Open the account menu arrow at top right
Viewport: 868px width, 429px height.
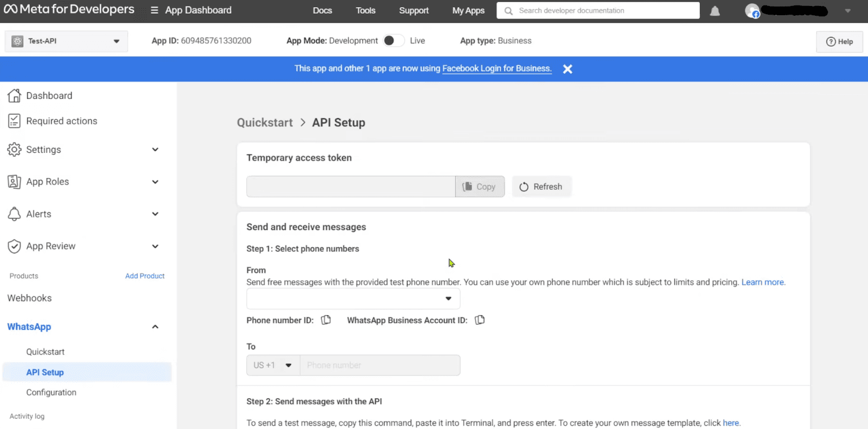click(x=848, y=11)
